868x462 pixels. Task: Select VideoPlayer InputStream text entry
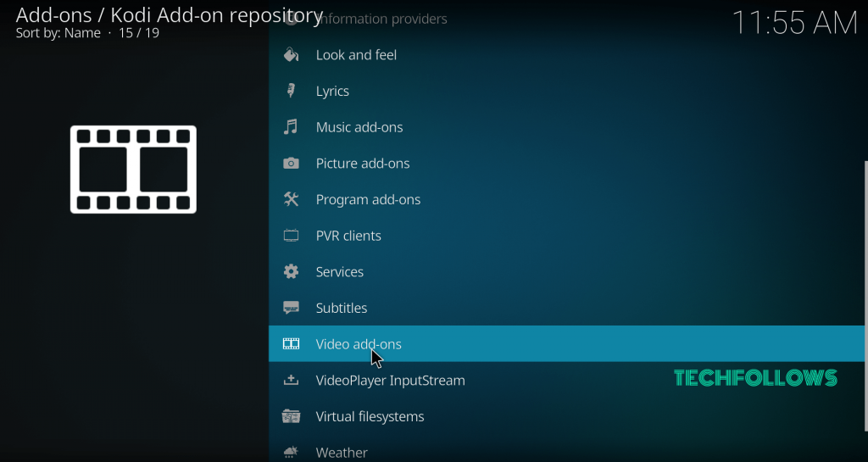tap(390, 380)
